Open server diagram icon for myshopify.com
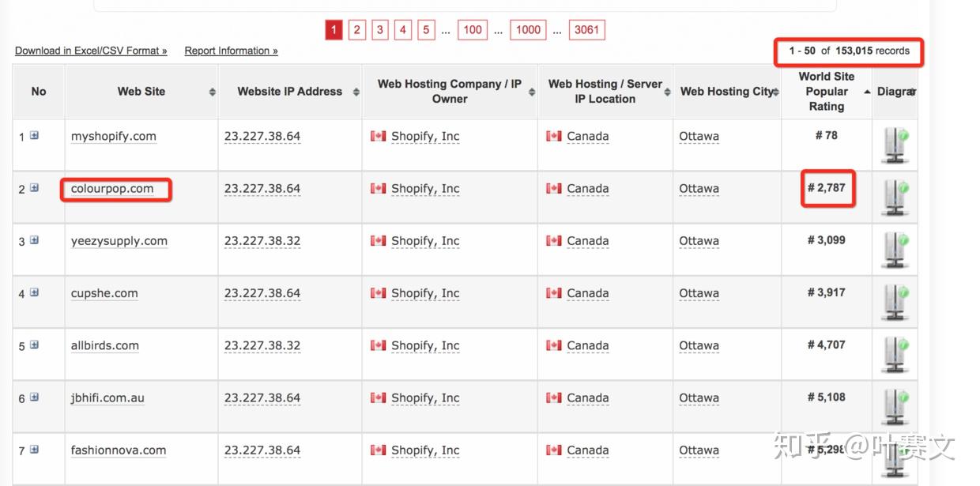The width and height of the screenshot is (980, 486). click(895, 145)
